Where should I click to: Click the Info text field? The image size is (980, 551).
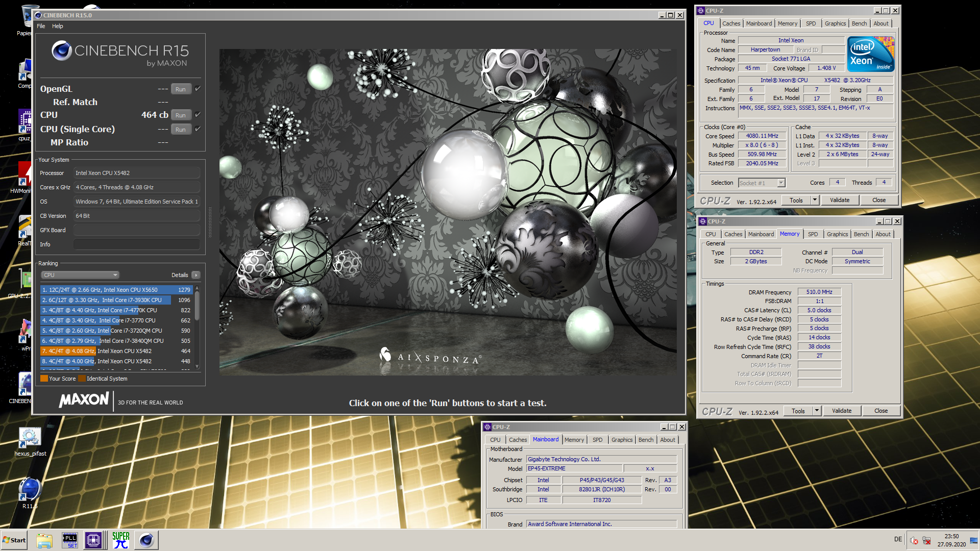pyautogui.click(x=137, y=244)
